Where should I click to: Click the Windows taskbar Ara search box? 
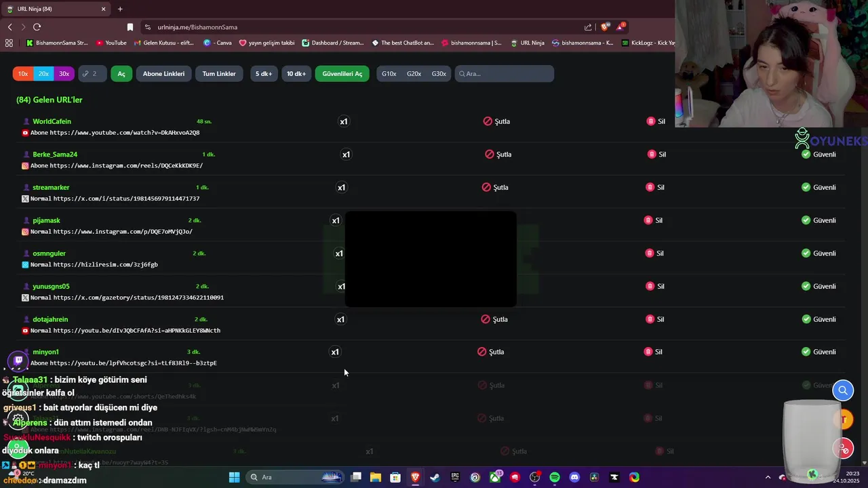click(294, 477)
